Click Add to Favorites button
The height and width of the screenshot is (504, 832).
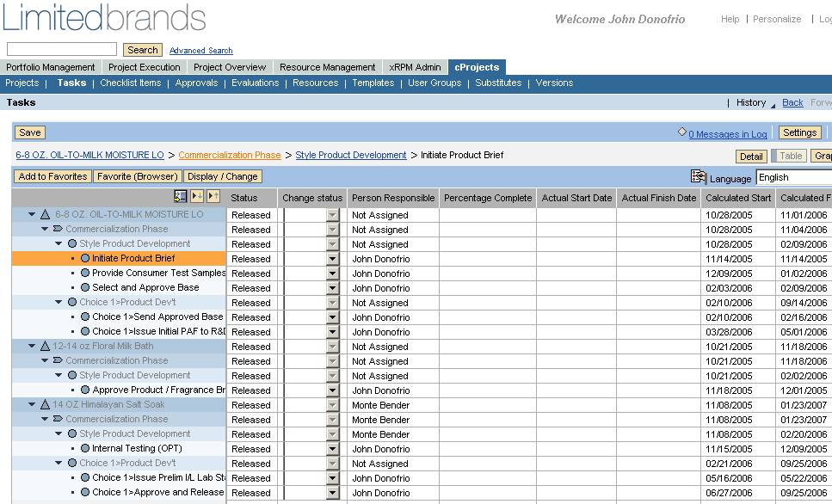52,176
